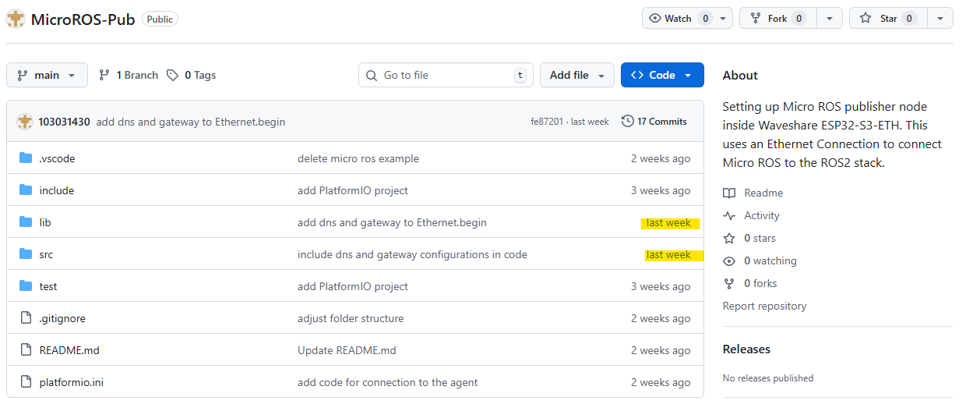Expand the Add file dropdown

[576, 76]
